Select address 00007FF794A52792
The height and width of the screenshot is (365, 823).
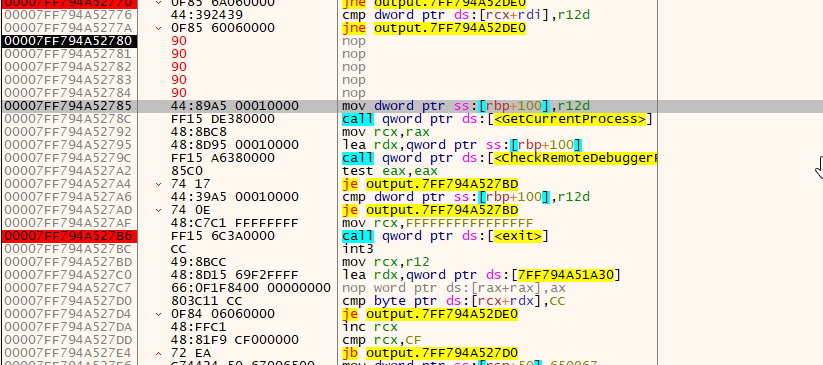pyautogui.click(x=68, y=132)
